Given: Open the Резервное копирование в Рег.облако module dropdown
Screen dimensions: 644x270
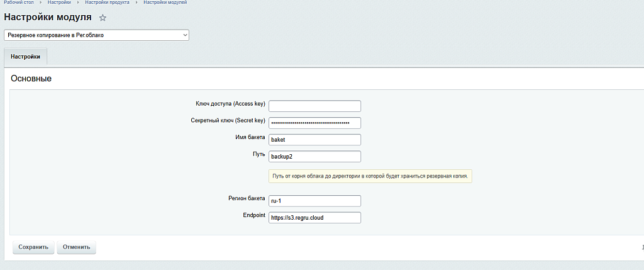Looking at the screenshot, I should click(96, 35).
